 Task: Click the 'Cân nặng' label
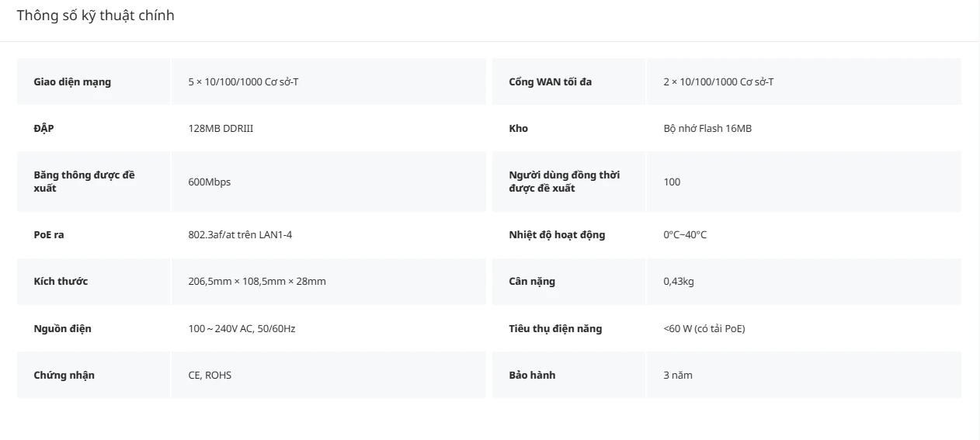click(532, 281)
